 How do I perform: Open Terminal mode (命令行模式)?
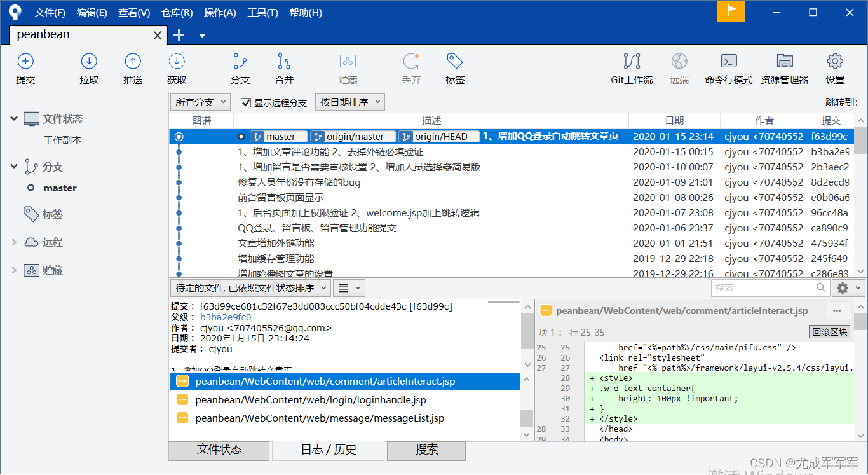[728, 61]
